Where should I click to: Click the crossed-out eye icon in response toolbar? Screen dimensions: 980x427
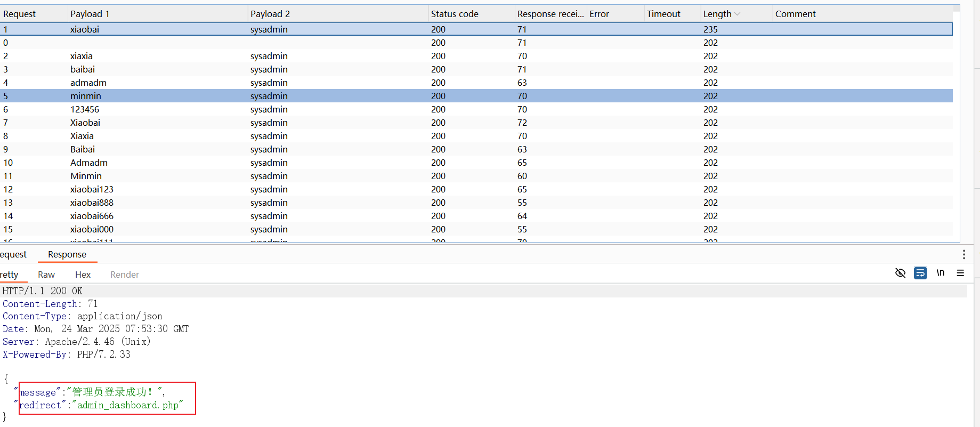coord(900,273)
